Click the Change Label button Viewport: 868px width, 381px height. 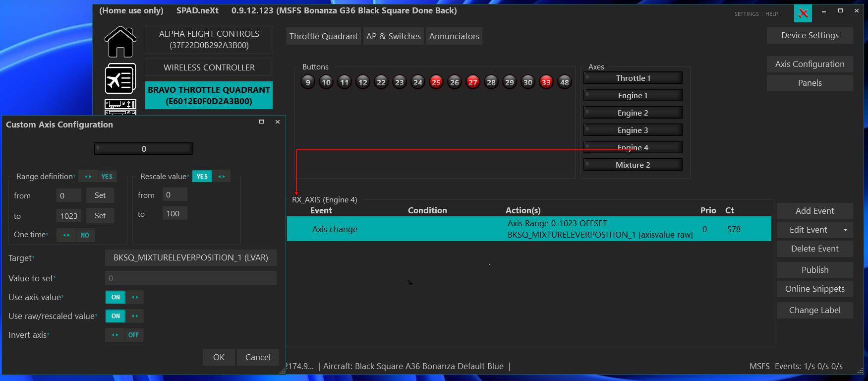point(815,310)
